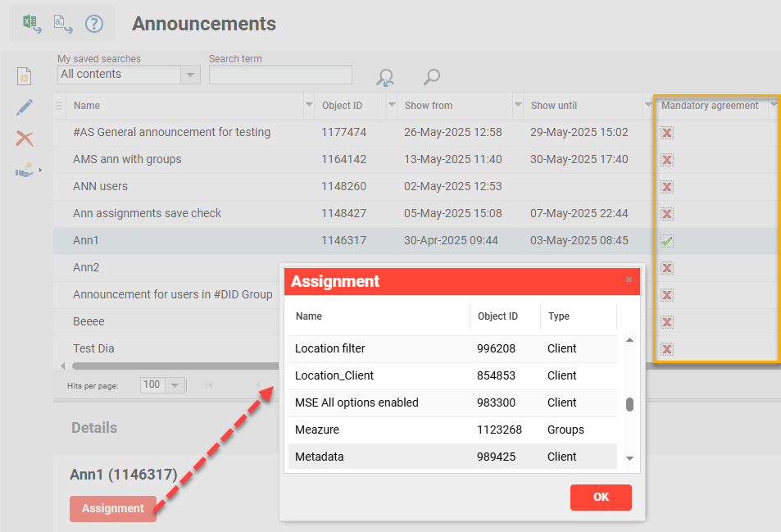The width and height of the screenshot is (781, 532).
Task: Select the Edit pencil icon
Action: 25,107
